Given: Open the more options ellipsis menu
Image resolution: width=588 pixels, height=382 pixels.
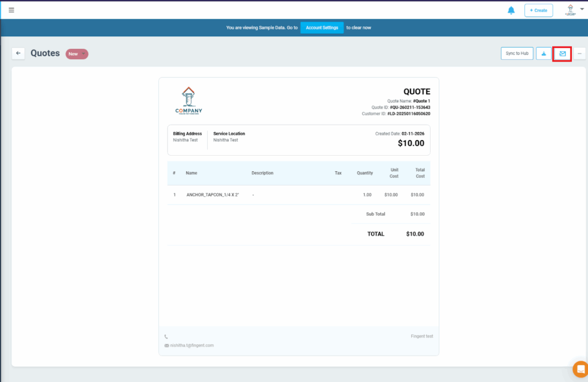Looking at the screenshot, I should coord(579,53).
